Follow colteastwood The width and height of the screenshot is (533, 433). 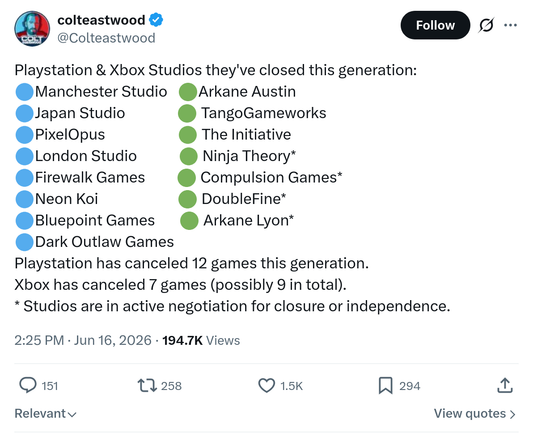tap(435, 25)
